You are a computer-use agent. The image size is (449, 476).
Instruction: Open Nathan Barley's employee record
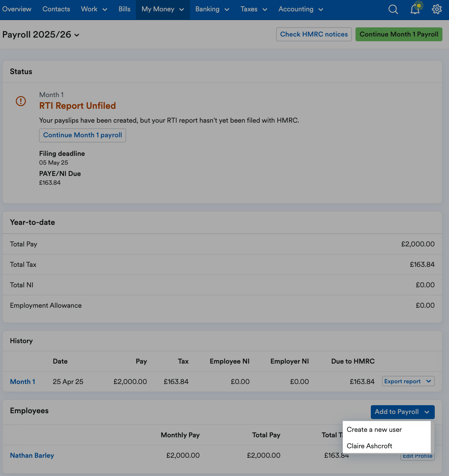(x=32, y=455)
